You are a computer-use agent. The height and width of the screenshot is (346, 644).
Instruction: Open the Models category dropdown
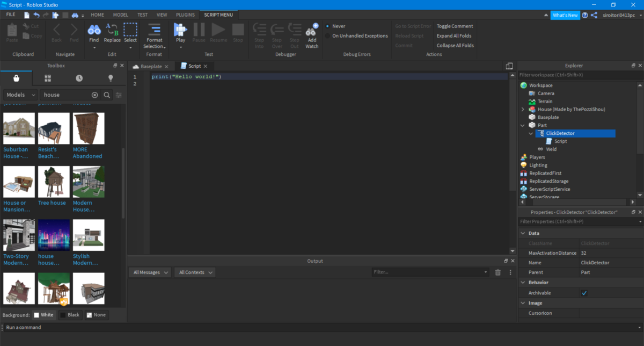tap(20, 95)
